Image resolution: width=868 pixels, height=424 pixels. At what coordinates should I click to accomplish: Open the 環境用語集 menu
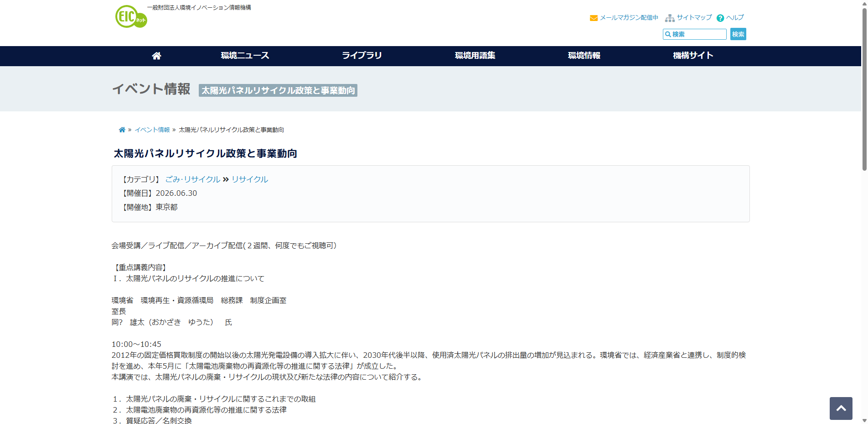(x=475, y=56)
